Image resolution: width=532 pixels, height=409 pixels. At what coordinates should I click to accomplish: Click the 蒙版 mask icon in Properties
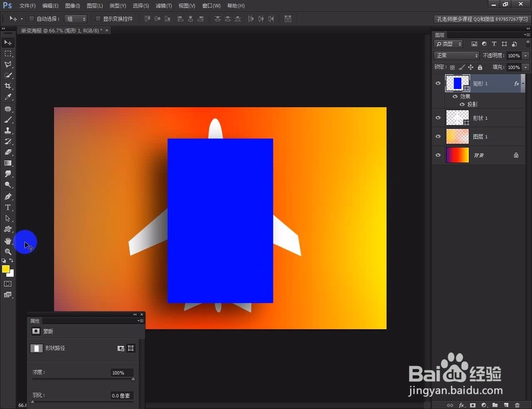[x=36, y=331]
